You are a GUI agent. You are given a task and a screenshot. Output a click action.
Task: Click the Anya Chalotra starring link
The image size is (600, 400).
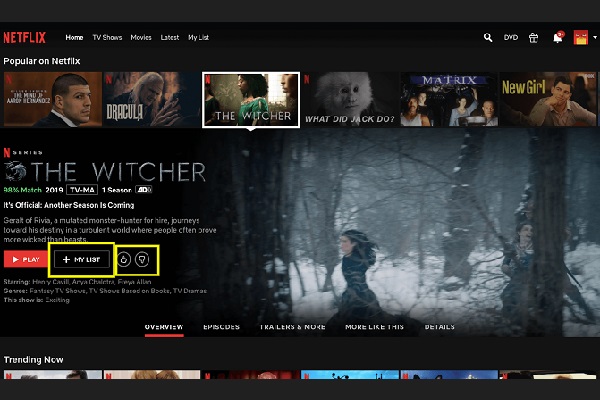coord(94,282)
